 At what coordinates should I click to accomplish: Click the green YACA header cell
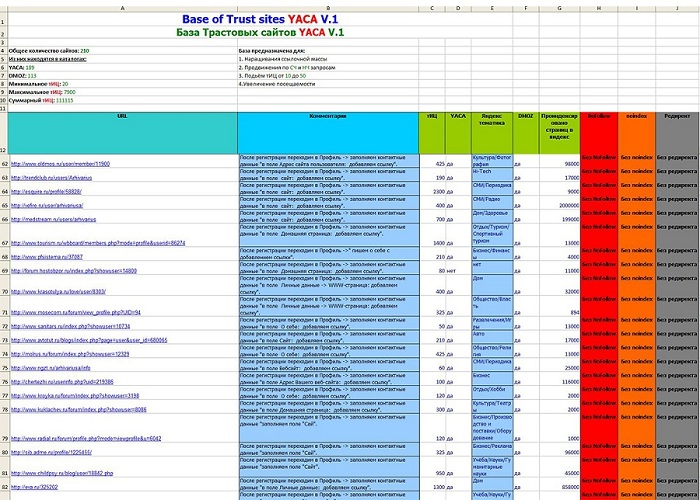pyautogui.click(x=458, y=133)
